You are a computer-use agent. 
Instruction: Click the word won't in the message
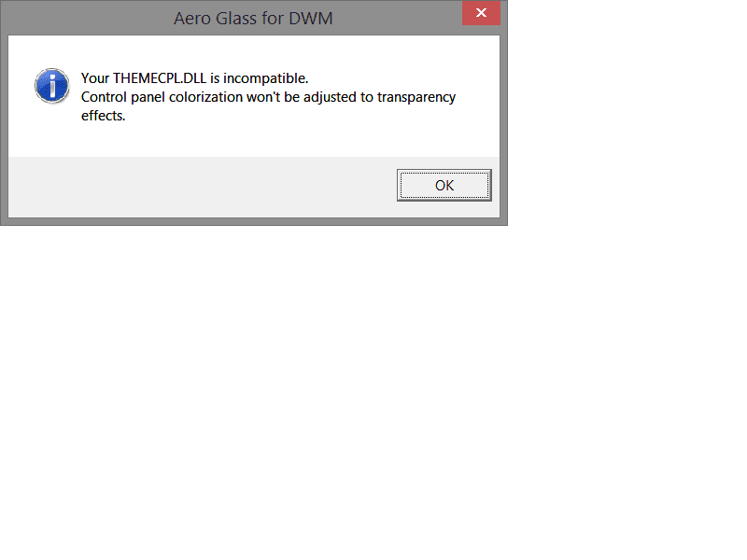[263, 97]
